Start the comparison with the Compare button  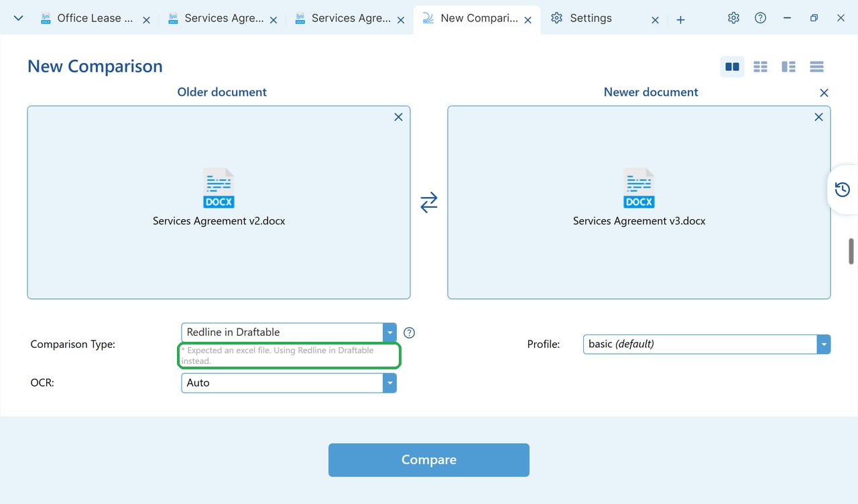429,460
